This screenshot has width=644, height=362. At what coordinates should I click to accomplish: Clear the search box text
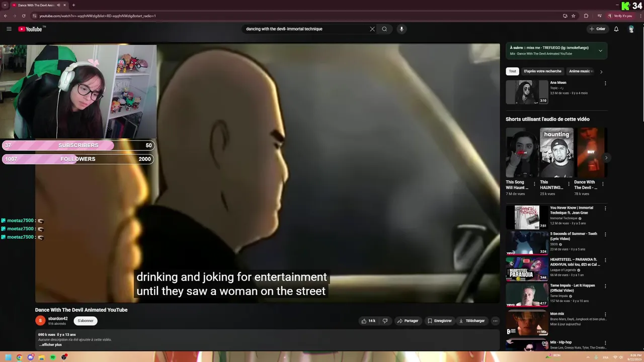372,29
